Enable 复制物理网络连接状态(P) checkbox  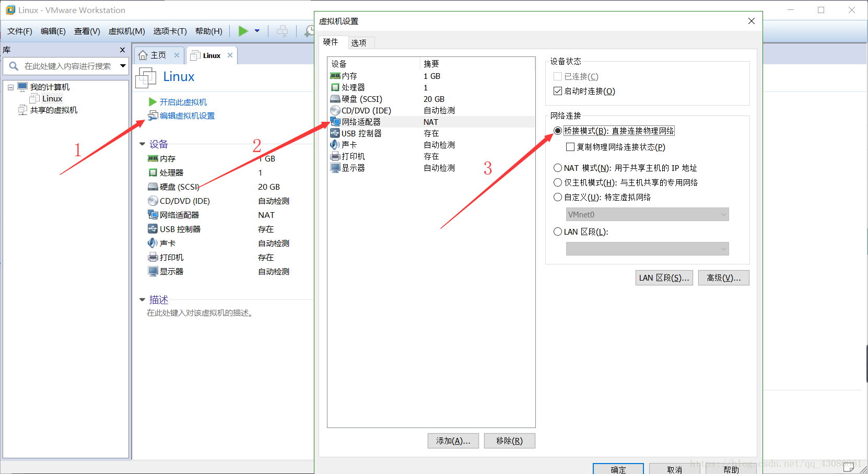coord(570,147)
